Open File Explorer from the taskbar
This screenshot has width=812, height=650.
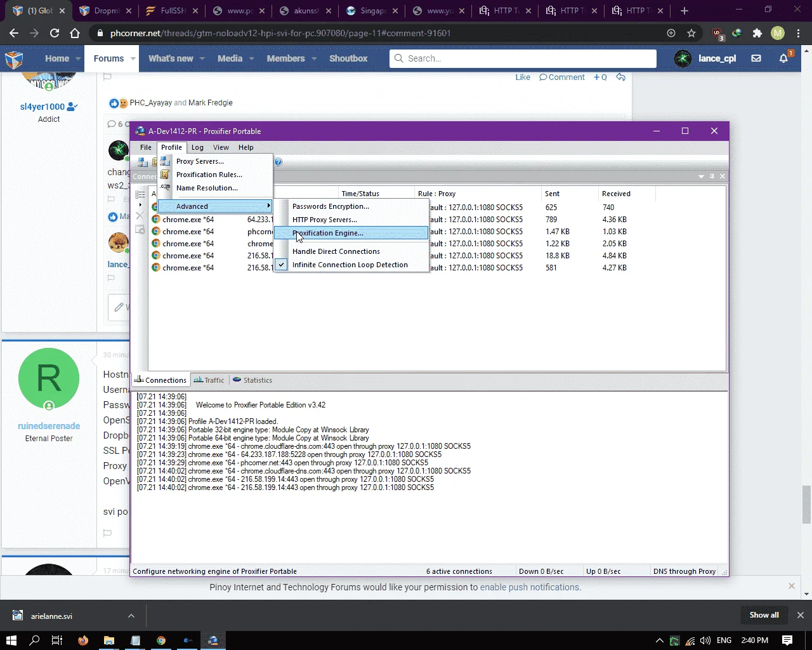pos(109,640)
